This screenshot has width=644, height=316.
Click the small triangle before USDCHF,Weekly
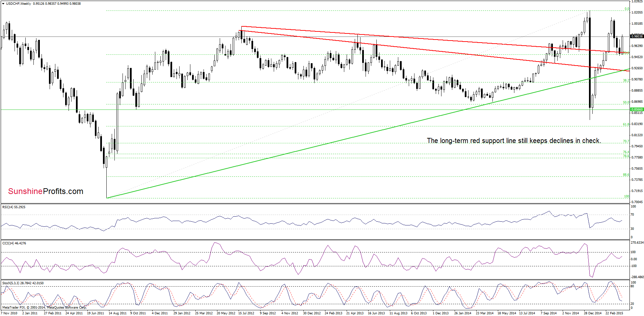tap(3, 3)
